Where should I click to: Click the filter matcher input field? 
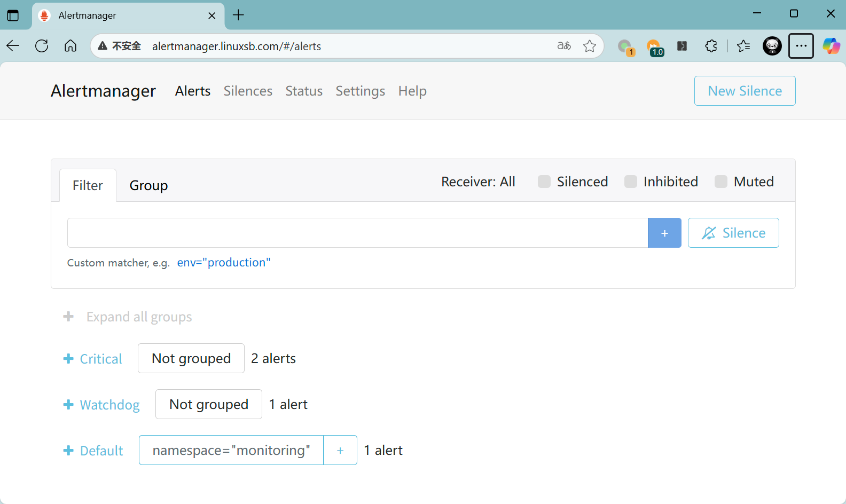pos(357,233)
